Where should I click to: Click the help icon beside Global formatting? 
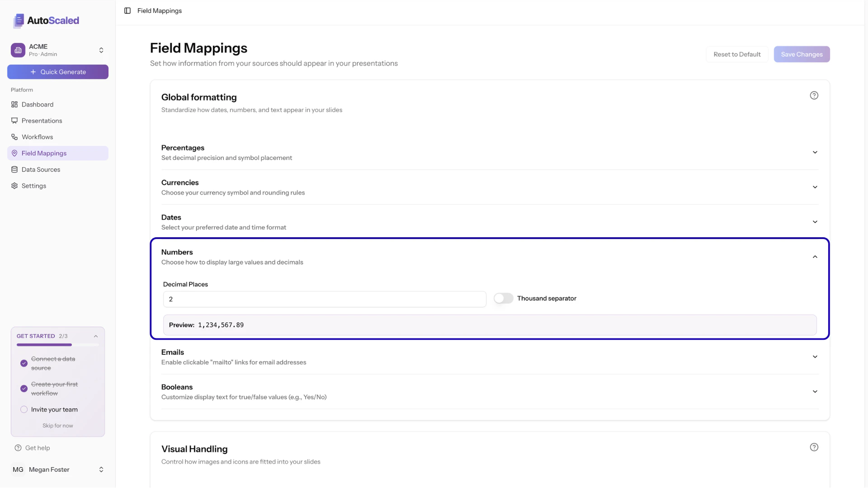(x=814, y=95)
